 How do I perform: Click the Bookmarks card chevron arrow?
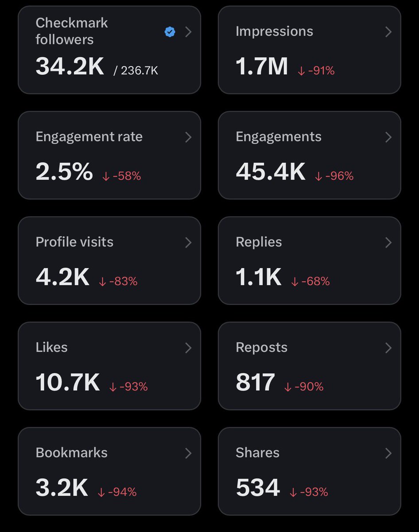(188, 453)
